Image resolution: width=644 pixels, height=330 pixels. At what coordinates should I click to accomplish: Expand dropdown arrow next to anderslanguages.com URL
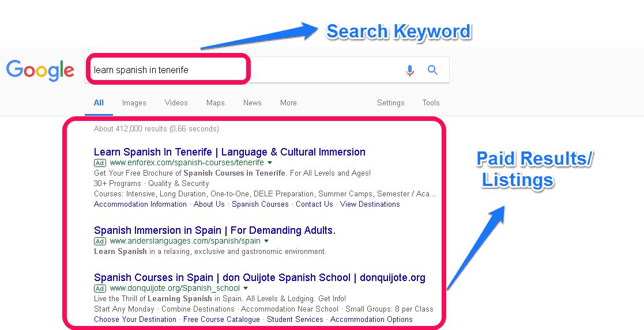coord(266,241)
